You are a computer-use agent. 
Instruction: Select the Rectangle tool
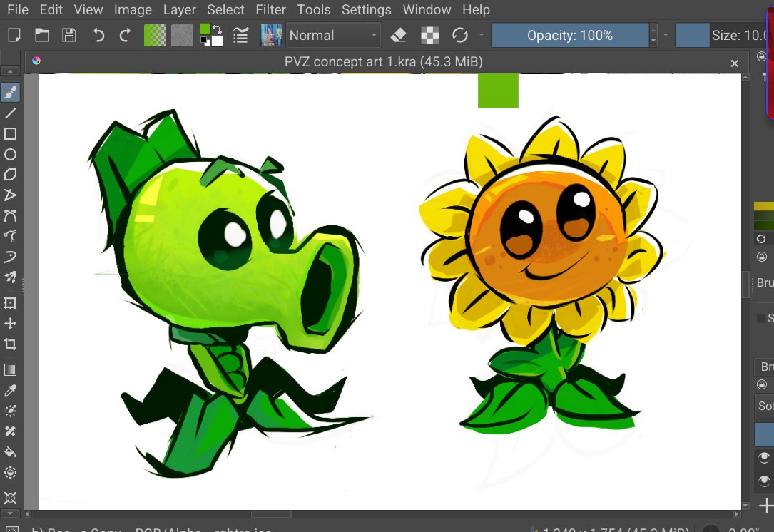[11, 134]
